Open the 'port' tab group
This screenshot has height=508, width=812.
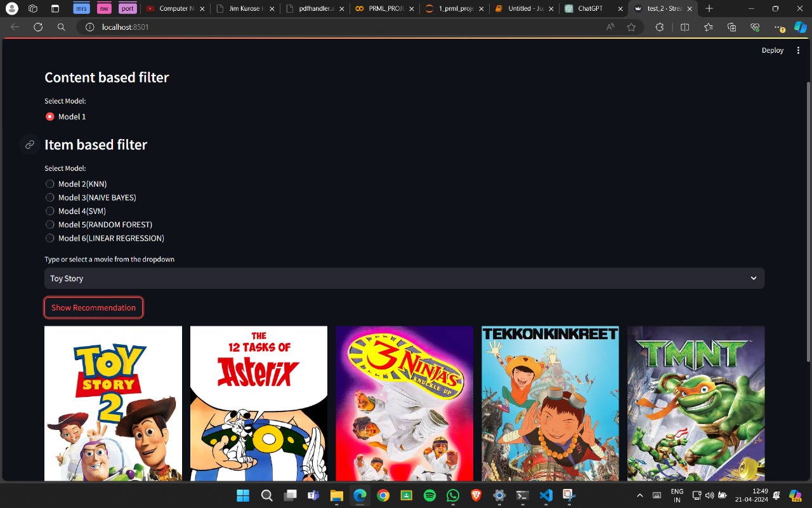(128, 9)
